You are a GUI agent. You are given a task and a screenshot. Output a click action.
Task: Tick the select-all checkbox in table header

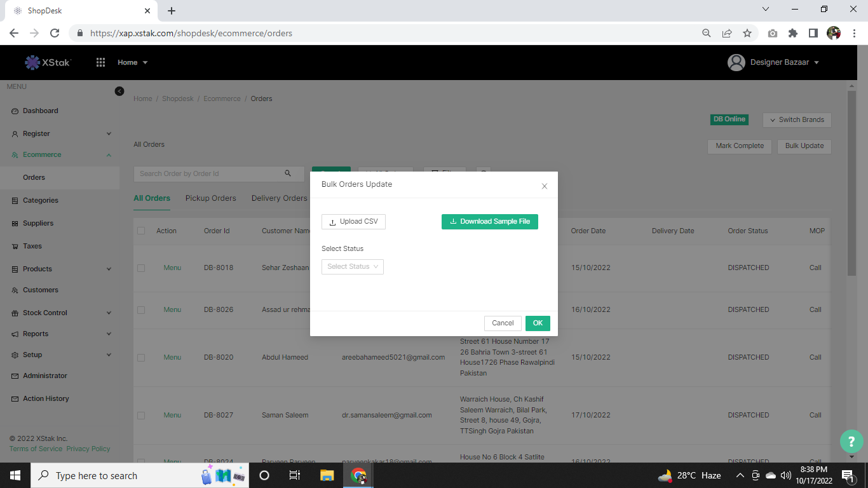[141, 231]
